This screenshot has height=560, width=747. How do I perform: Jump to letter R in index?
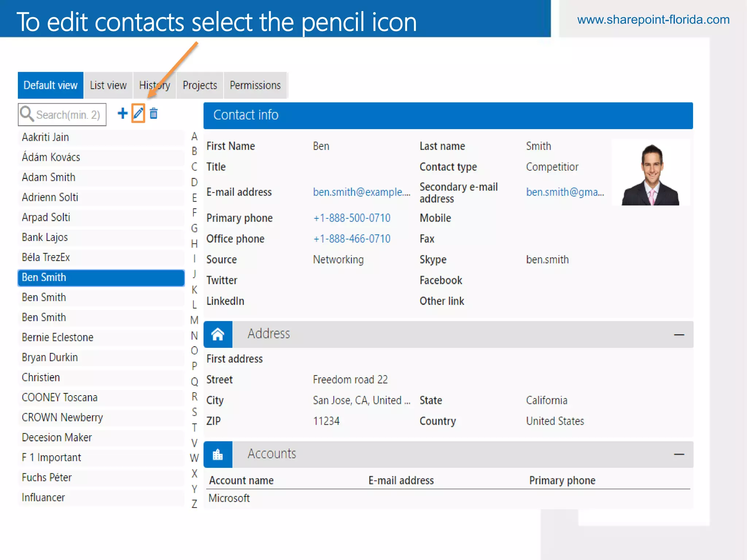(194, 397)
